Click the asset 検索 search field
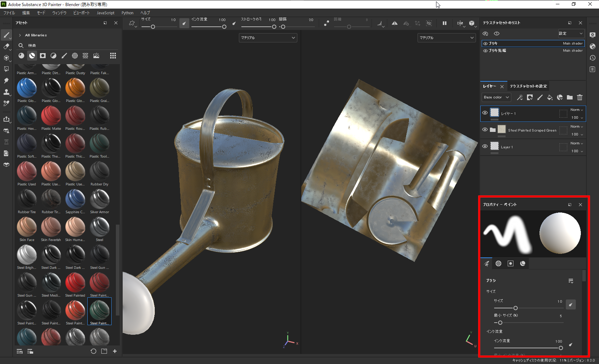 coord(68,46)
